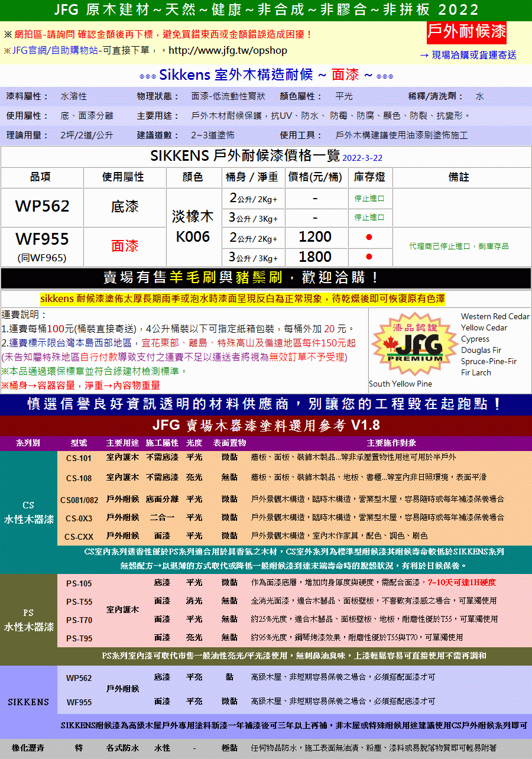This screenshot has height=759, width=532.
Task: Select the CS-101 model row label
Action: click(79, 458)
